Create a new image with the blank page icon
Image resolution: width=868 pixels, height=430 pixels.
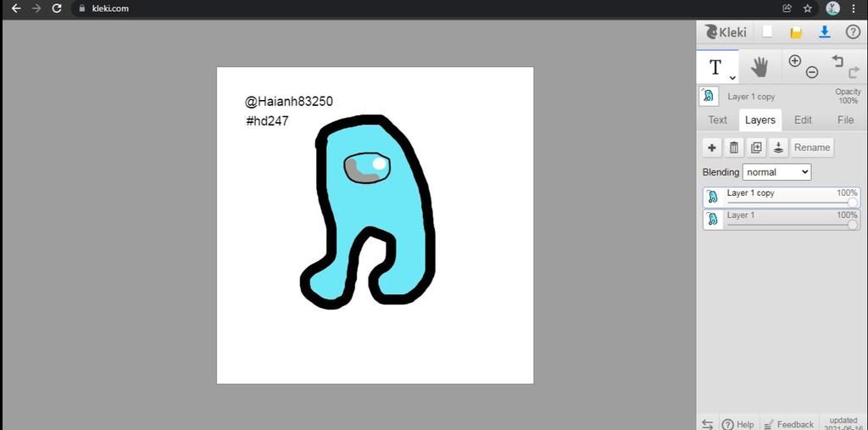pyautogui.click(x=767, y=32)
